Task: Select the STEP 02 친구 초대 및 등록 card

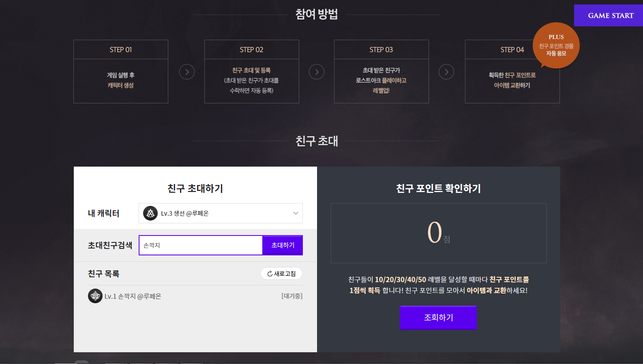Action: click(252, 72)
